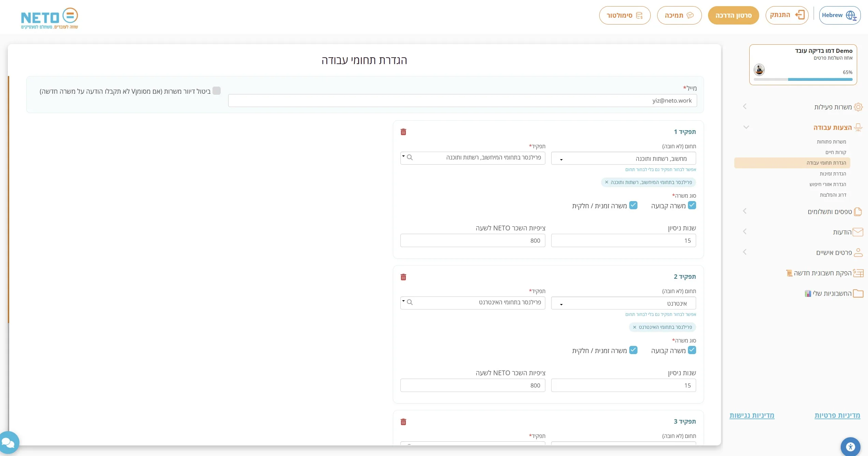
Task: Uncheck משרה קבועה in role 1
Action: 692,205
